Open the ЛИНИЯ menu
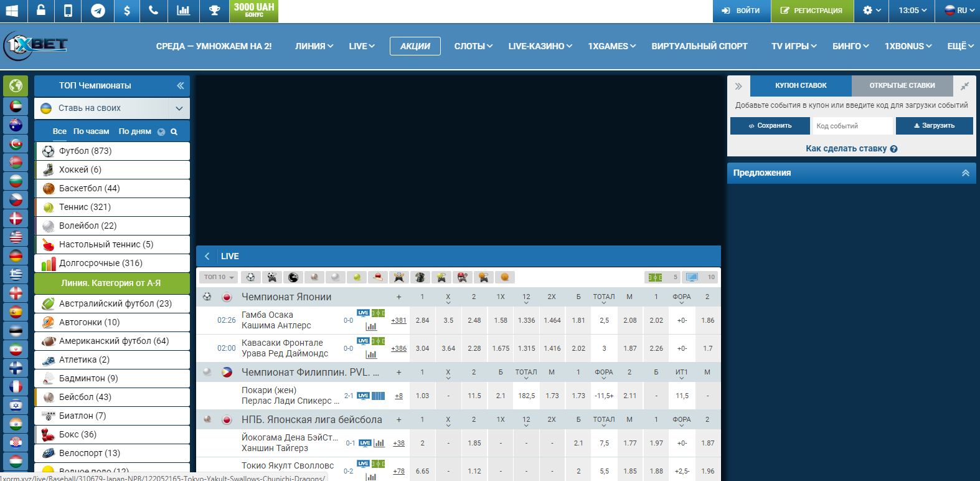The width and height of the screenshot is (980, 481). (x=314, y=46)
